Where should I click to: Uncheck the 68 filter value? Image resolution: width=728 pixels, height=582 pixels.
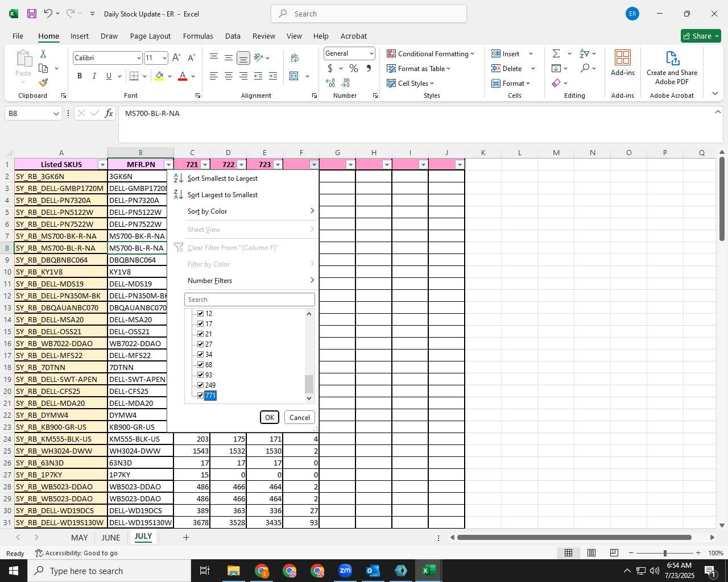coord(200,364)
